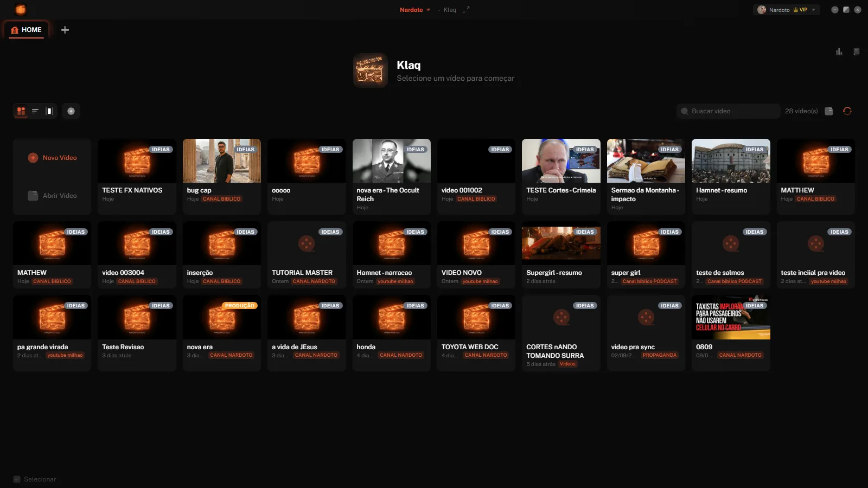
Task: Click the Abrir Vídeo folder icon
Action: click(x=33, y=196)
